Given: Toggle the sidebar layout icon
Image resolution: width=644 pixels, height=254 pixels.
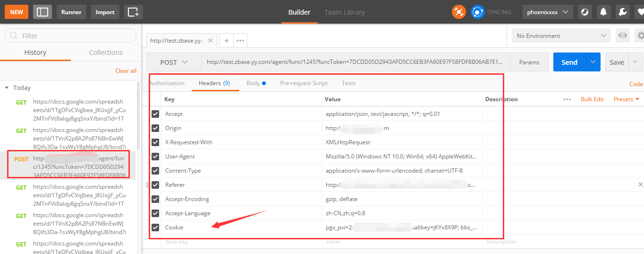Looking at the screenshot, I should (x=42, y=12).
